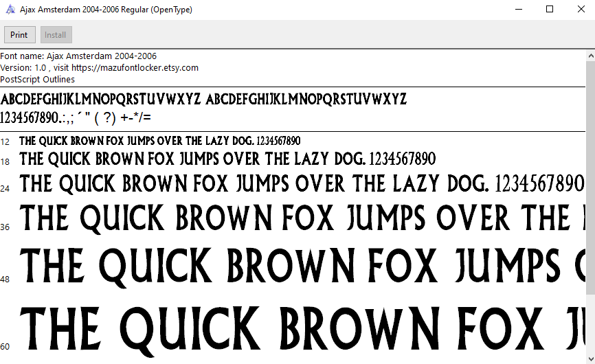The width and height of the screenshot is (595, 364).
Task: Click the scrollbar up arrow
Action: click(x=590, y=55)
